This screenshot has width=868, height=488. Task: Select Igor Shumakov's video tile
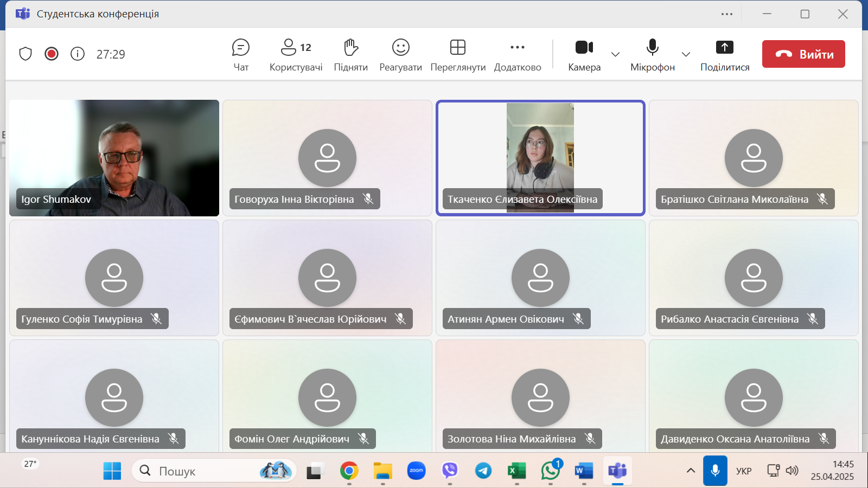(x=114, y=158)
